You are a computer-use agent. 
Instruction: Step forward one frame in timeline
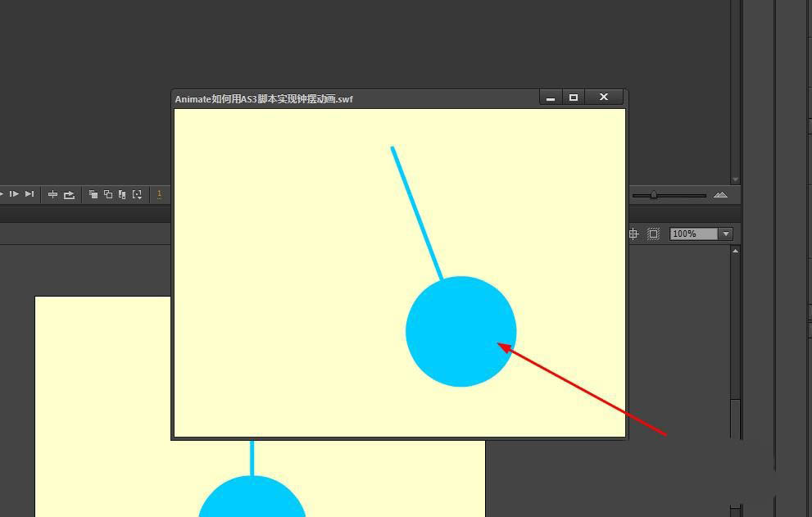[14, 193]
